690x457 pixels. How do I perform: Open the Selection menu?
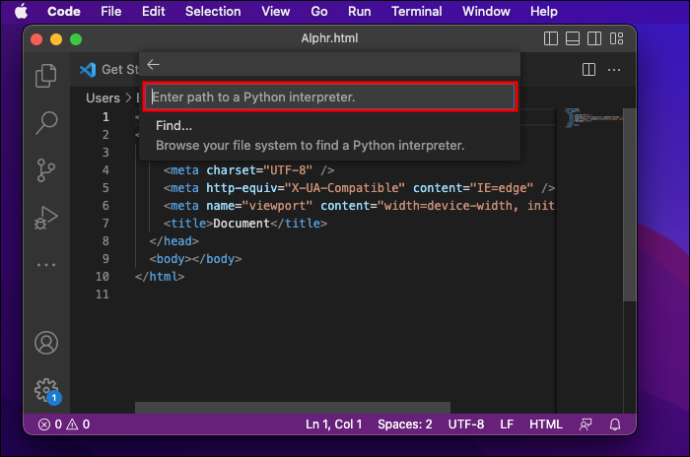213,11
